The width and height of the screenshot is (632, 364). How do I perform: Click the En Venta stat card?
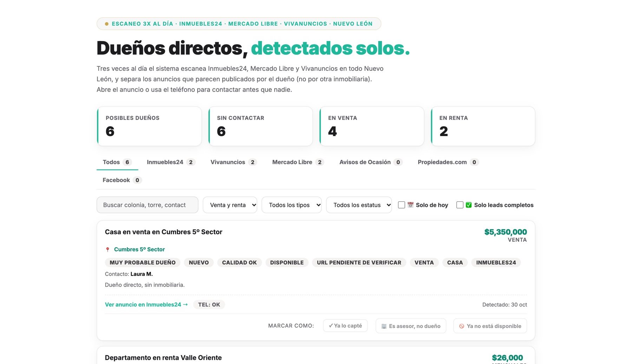click(x=372, y=126)
